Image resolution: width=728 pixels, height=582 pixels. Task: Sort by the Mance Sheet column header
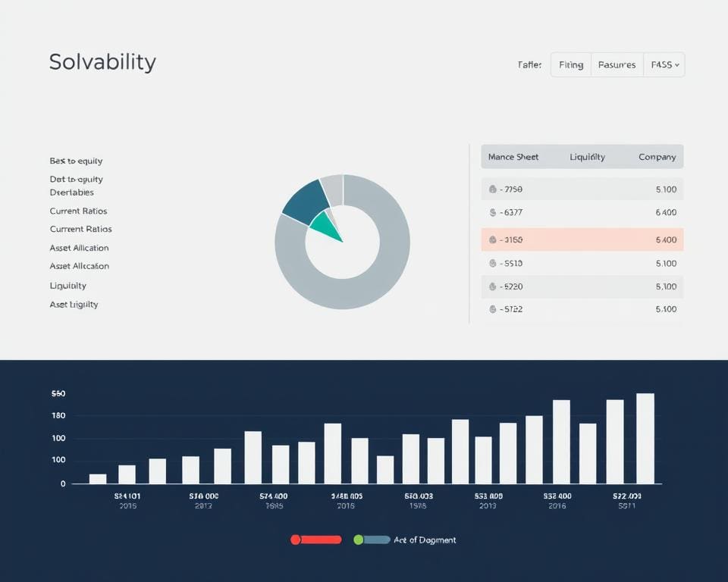click(513, 157)
